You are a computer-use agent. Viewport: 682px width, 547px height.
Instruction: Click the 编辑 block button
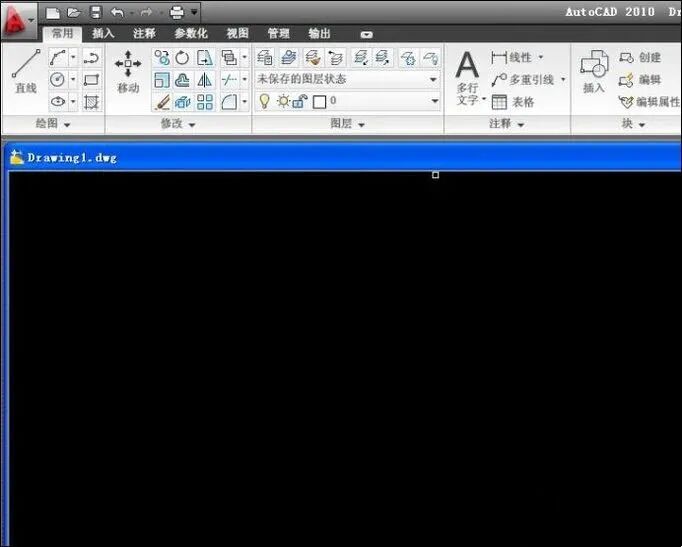coord(640,80)
